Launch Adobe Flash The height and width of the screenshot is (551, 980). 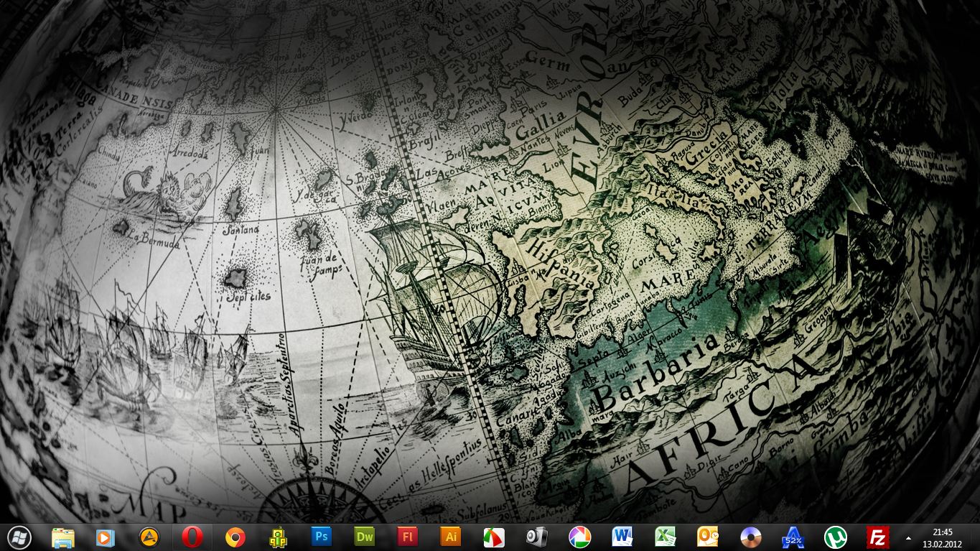point(407,537)
